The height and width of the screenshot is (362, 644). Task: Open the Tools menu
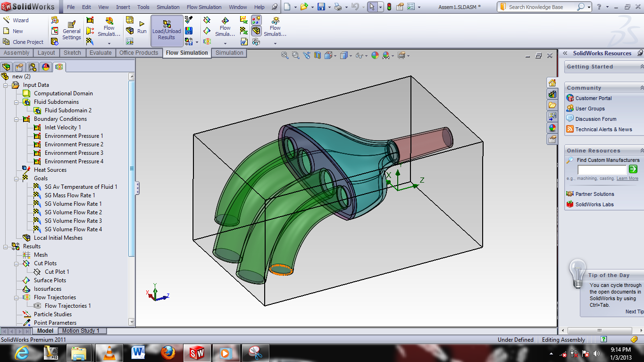pyautogui.click(x=143, y=7)
